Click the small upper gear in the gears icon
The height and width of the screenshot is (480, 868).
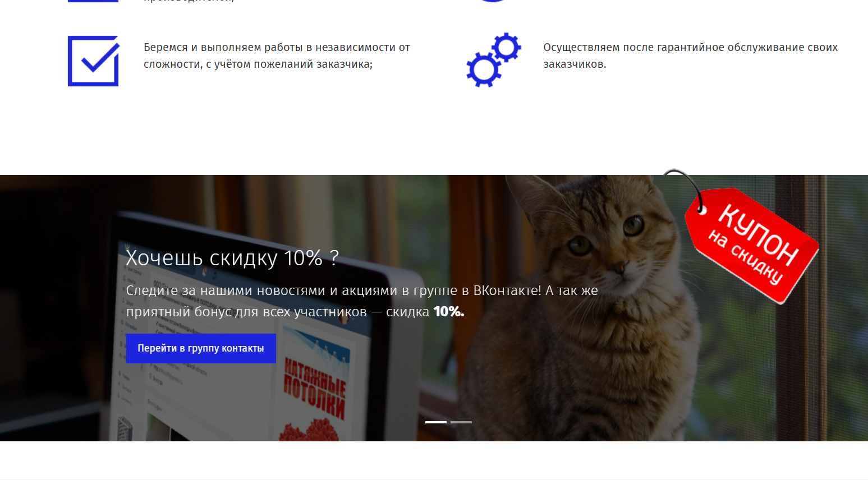507,47
